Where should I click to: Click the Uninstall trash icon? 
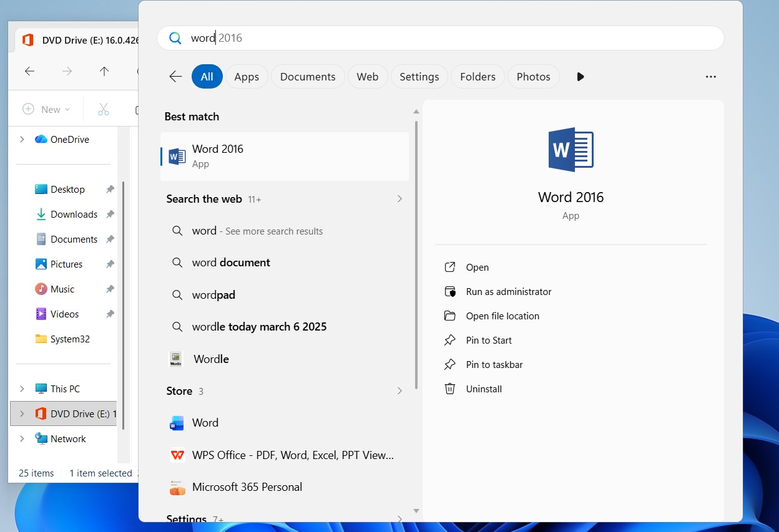(x=449, y=389)
